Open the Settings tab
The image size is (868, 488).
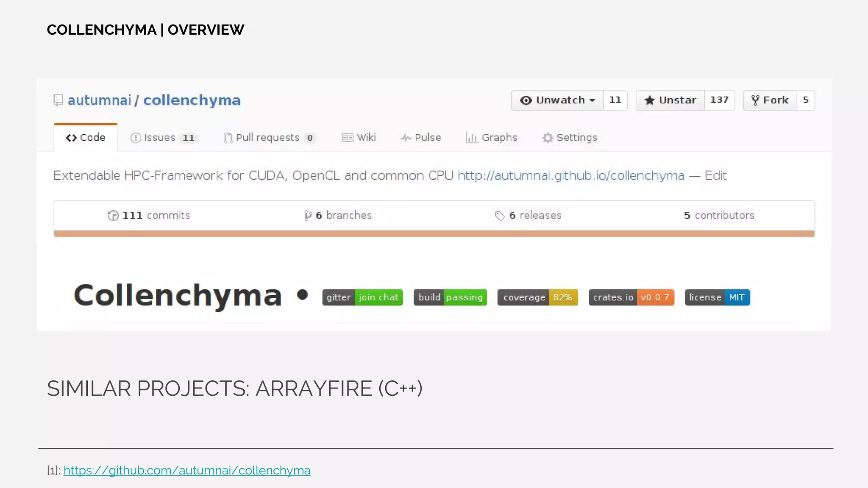pyautogui.click(x=570, y=138)
